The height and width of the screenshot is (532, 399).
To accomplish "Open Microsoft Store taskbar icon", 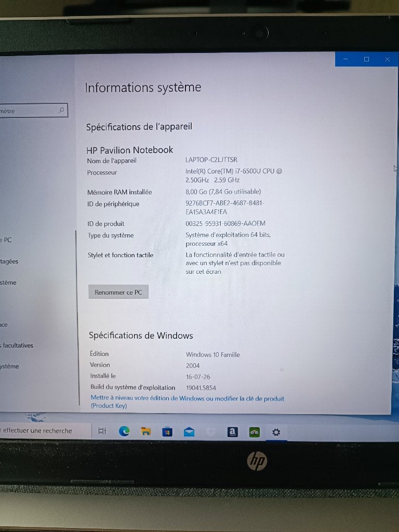I will point(167,432).
